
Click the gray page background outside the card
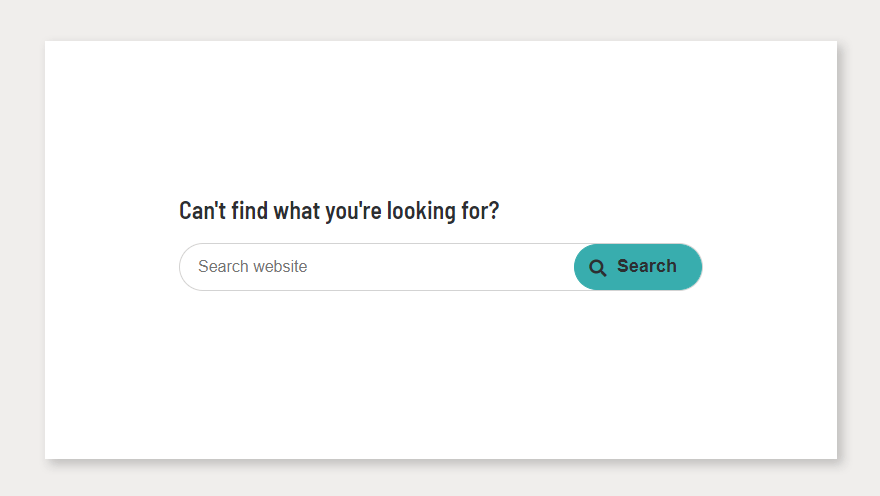click(20, 250)
